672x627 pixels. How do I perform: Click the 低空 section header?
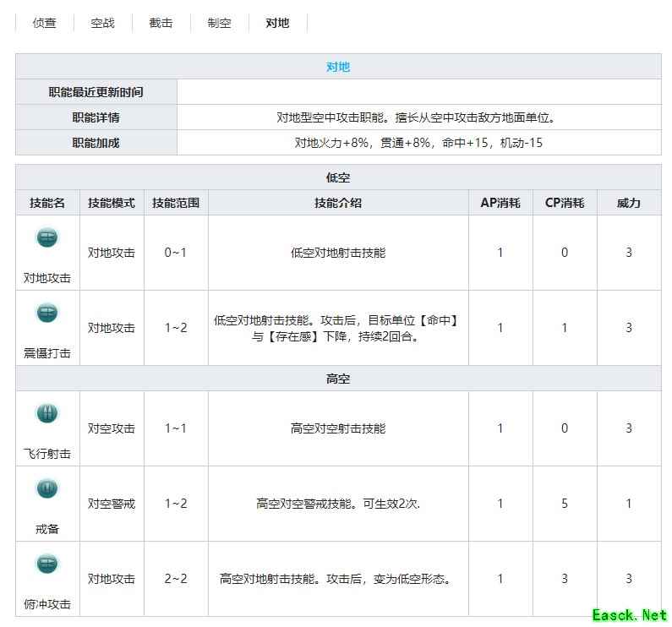[338, 177]
